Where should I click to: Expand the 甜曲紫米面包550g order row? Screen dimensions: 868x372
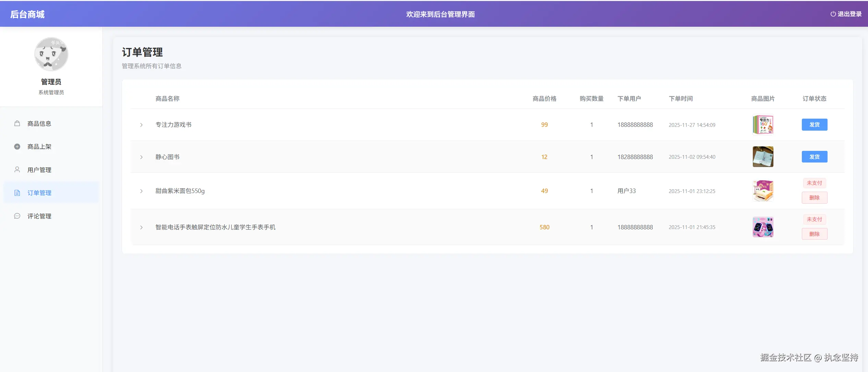pos(141,191)
